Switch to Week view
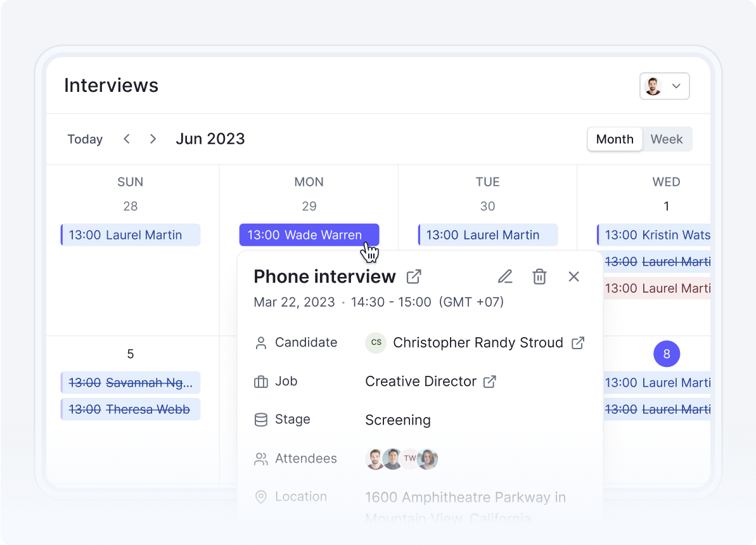The image size is (756, 545). [x=666, y=139]
